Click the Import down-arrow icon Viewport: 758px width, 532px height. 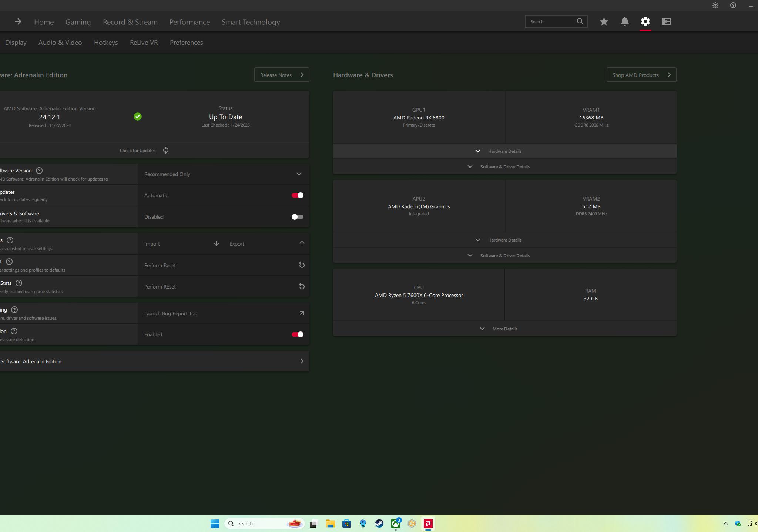coord(217,244)
